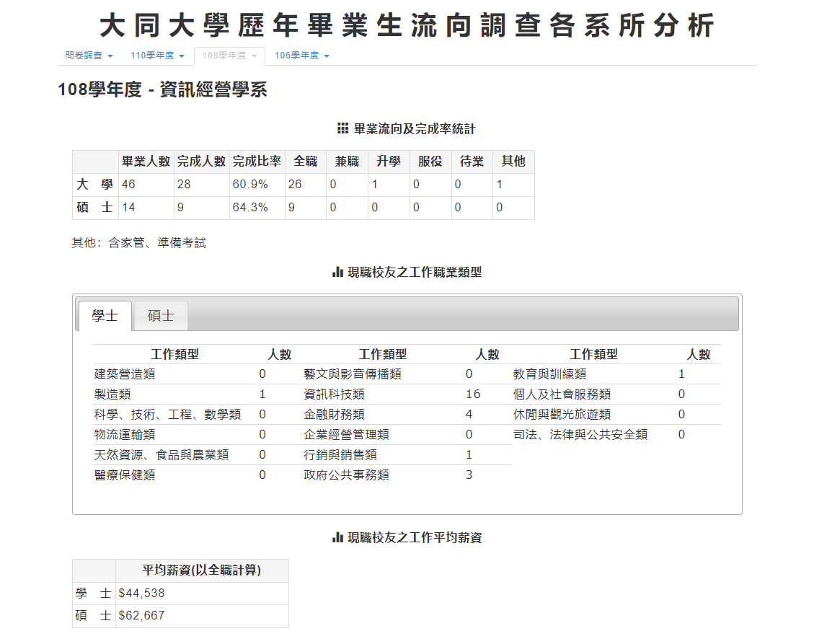The height and width of the screenshot is (644, 814).
Task: Click the 休閒與觀光旅遊類 row
Action: [x=616, y=415]
